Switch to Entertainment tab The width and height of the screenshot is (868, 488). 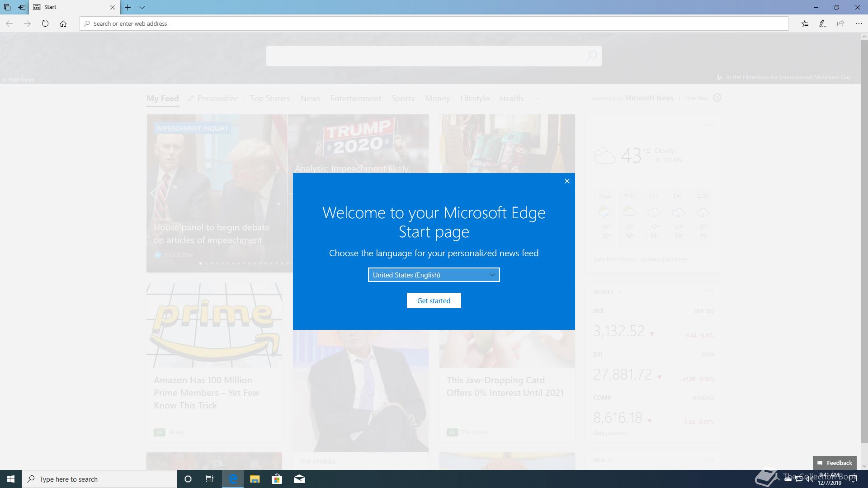356,99
